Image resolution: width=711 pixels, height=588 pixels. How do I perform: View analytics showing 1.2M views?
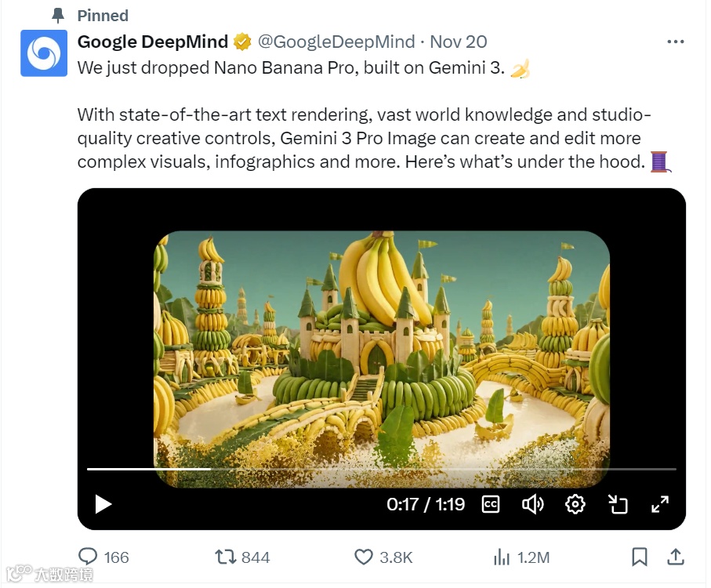pos(521,557)
